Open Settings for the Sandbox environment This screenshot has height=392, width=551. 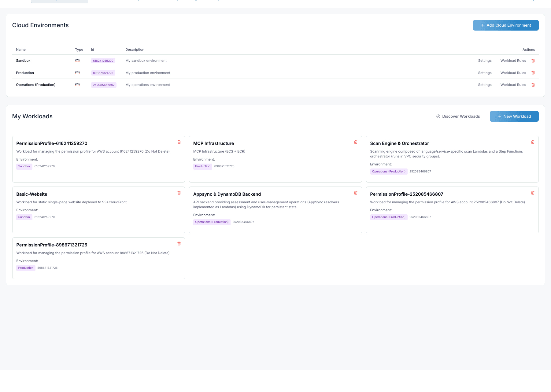coord(485,61)
